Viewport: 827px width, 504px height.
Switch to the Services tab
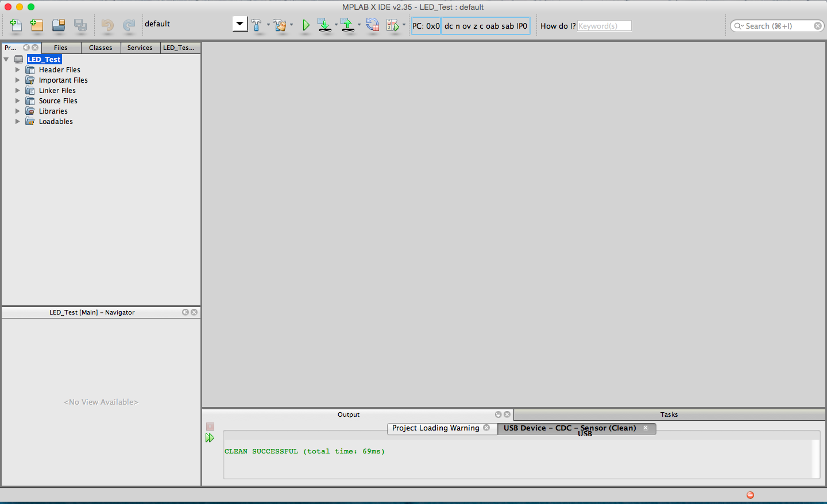(x=140, y=48)
